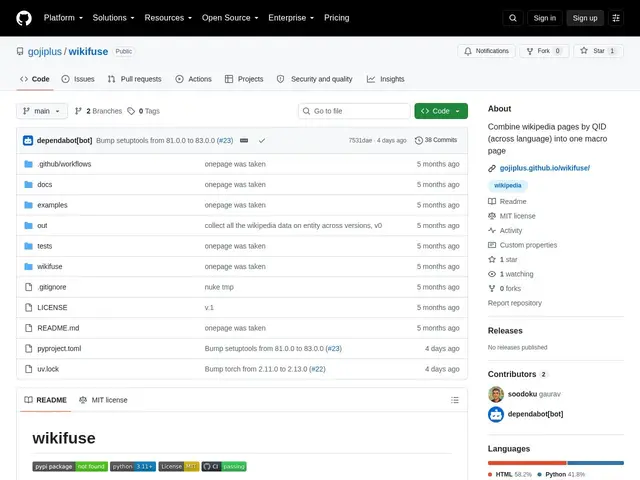Expand commit message ellipsis button
This screenshot has width=640, height=480.
[x=244, y=140]
